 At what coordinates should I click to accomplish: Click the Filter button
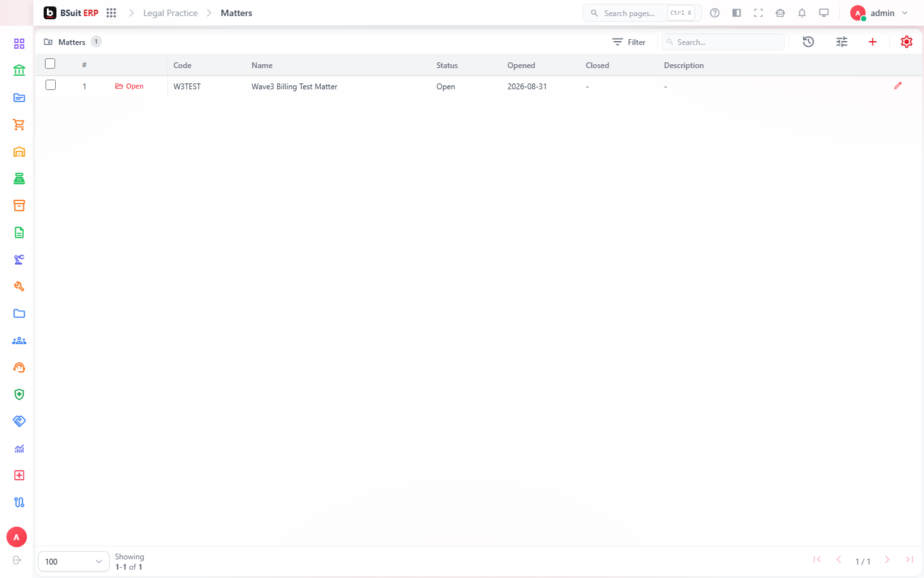[x=629, y=42]
